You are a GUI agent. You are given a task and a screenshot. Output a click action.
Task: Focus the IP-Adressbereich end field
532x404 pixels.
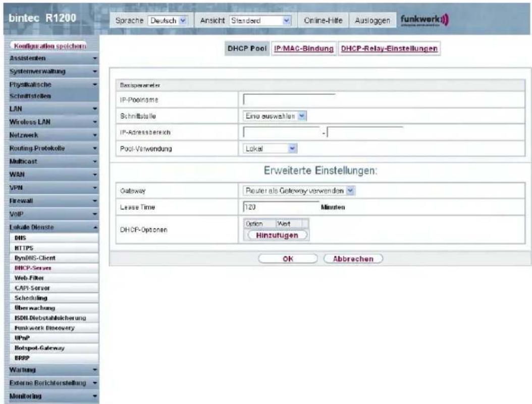pyautogui.click(x=365, y=132)
